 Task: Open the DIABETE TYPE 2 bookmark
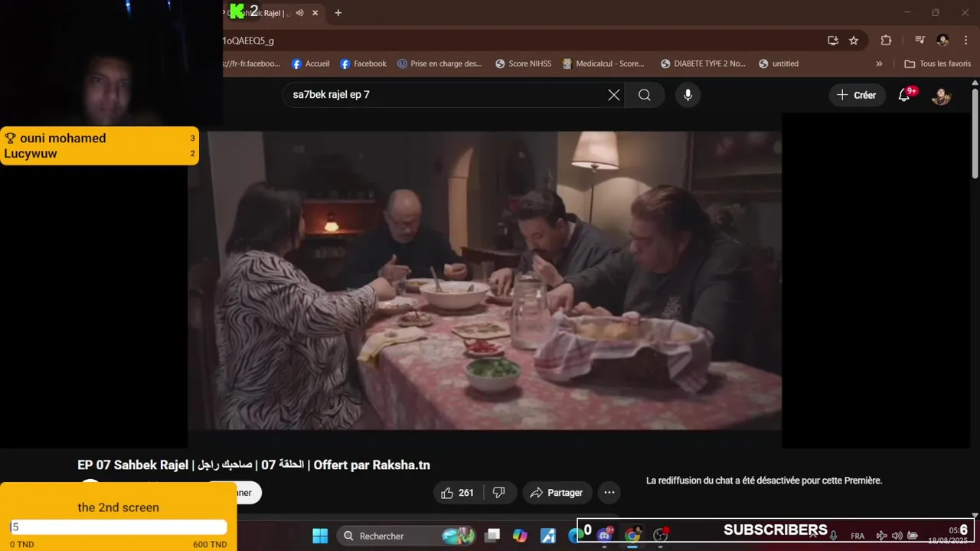click(x=703, y=64)
